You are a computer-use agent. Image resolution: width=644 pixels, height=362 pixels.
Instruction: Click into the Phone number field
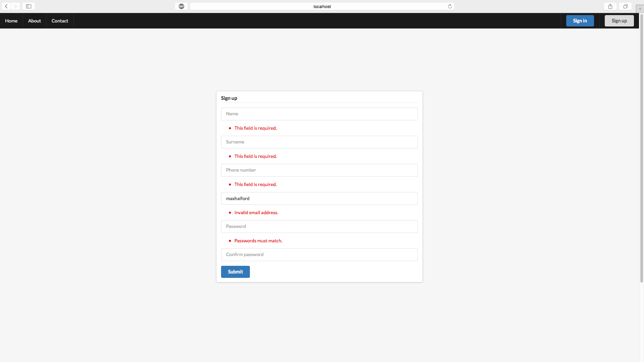(319, 170)
